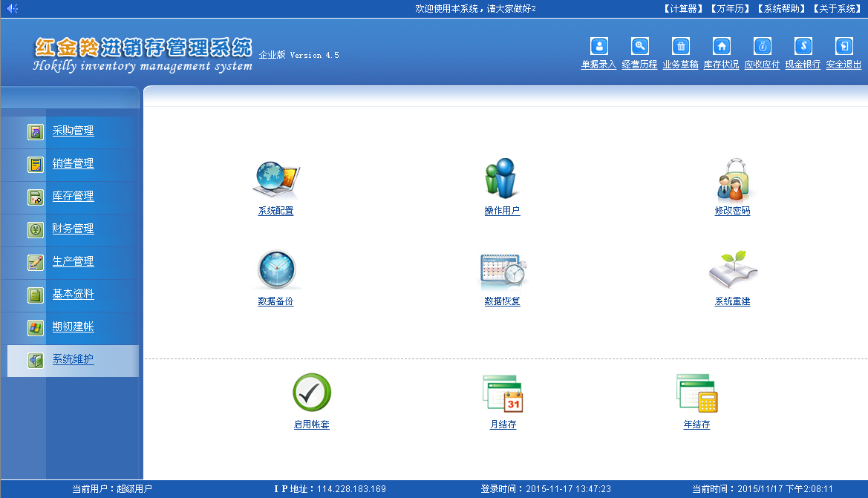Viewport: 868px width, 498px height.
Task: Open the 月结存 calendar icon
Action: pos(503,393)
